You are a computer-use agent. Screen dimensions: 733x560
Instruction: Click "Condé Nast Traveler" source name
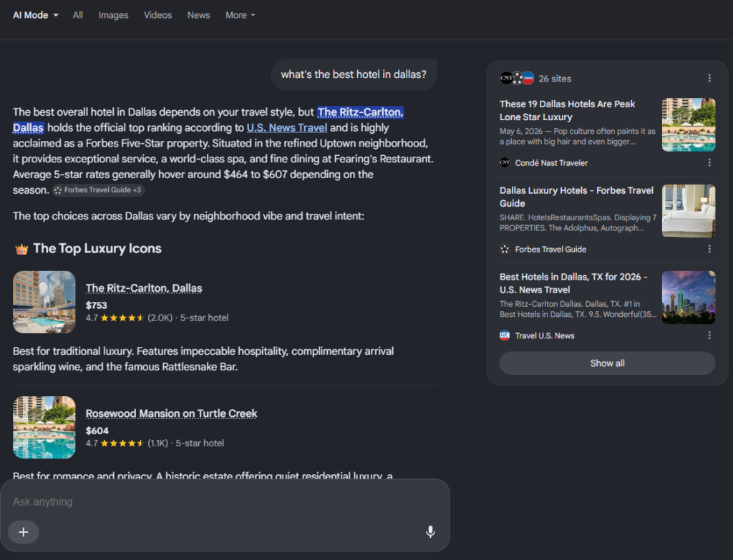point(551,162)
